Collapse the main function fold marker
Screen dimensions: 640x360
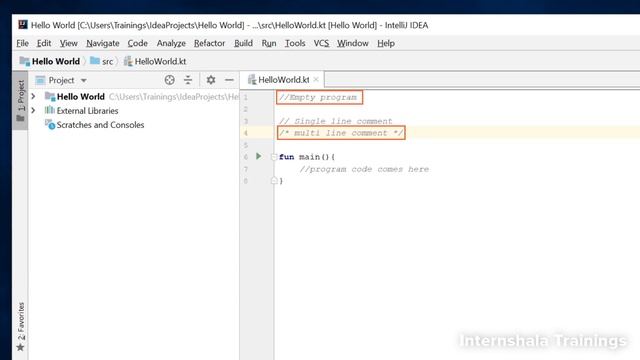point(274,157)
